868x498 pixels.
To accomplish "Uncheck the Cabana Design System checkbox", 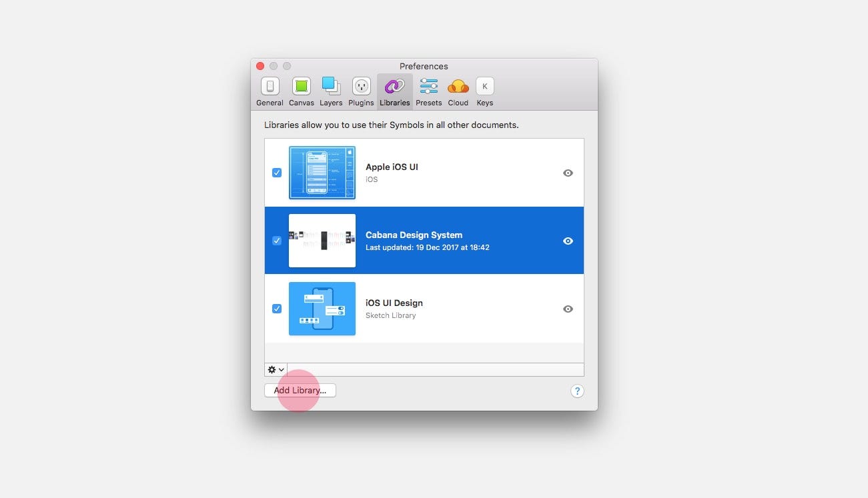I will [x=277, y=241].
